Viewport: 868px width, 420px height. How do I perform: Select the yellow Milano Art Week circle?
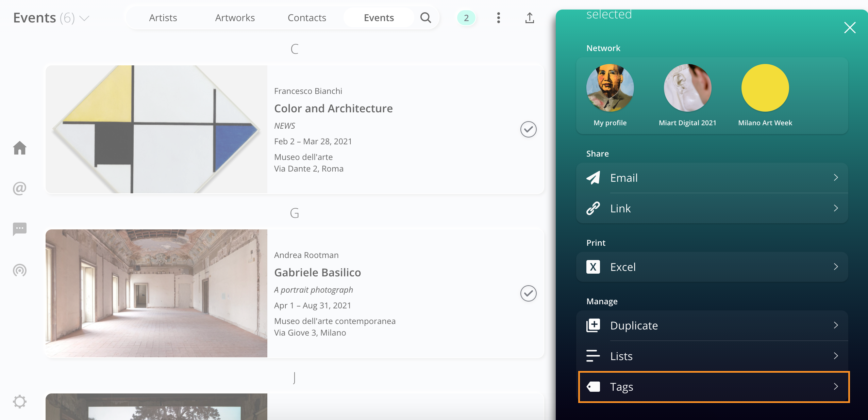click(765, 88)
